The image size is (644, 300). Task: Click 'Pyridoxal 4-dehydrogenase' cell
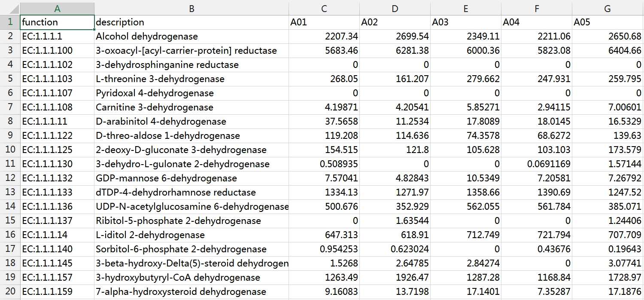coord(191,93)
